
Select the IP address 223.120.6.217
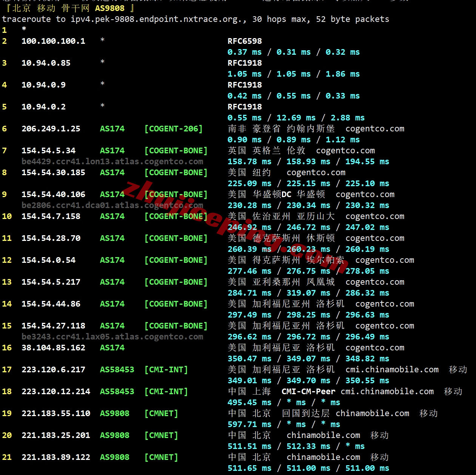(53, 370)
